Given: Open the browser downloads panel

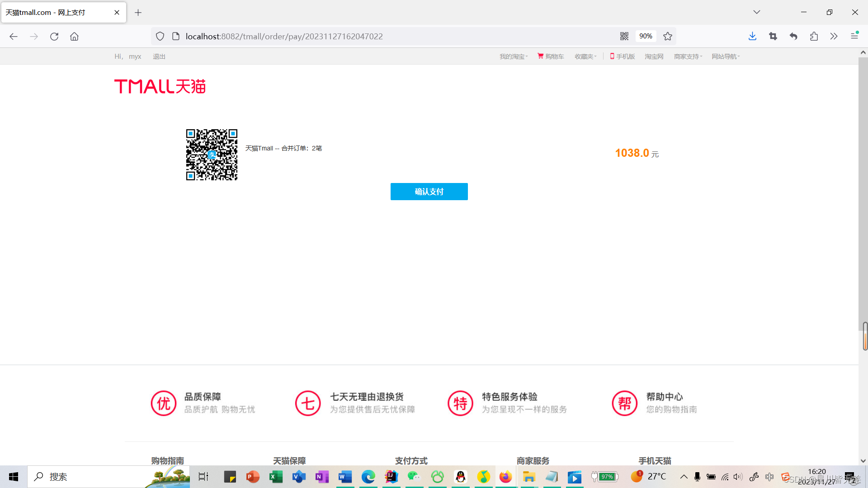Looking at the screenshot, I should [752, 36].
